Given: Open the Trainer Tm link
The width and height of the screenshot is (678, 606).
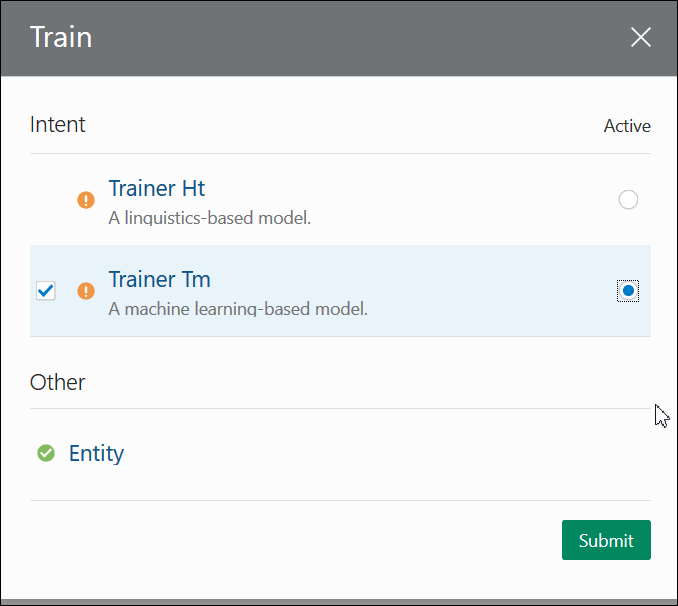Looking at the screenshot, I should tap(160, 279).
